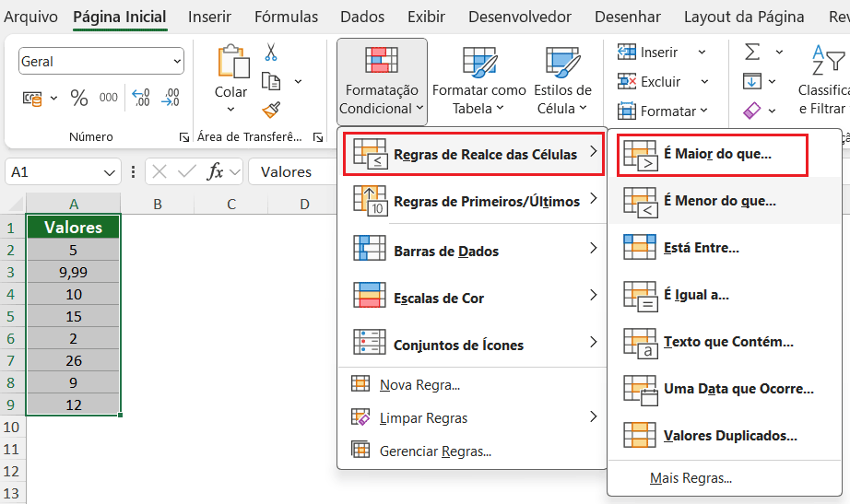Click the formula bar input showing Valores
Image resolution: width=850 pixels, height=504 pixels.
tap(293, 171)
